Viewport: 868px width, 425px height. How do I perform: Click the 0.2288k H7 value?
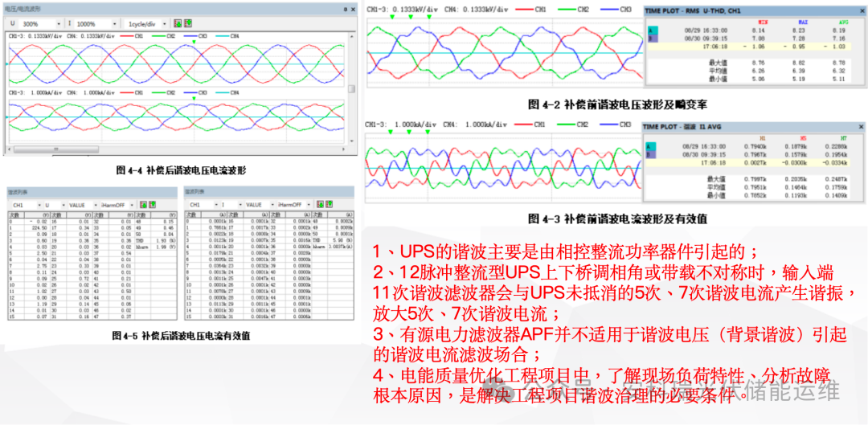(836, 147)
